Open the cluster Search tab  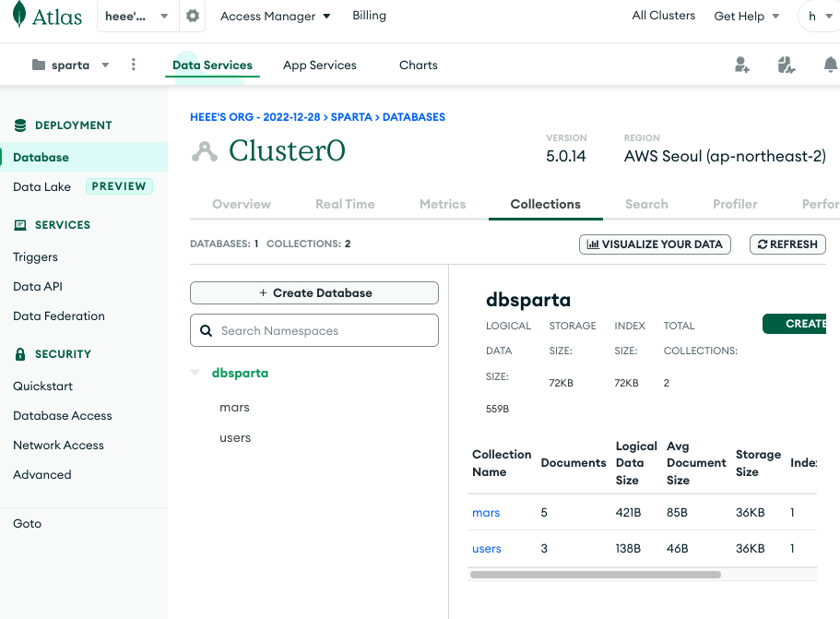tap(646, 204)
